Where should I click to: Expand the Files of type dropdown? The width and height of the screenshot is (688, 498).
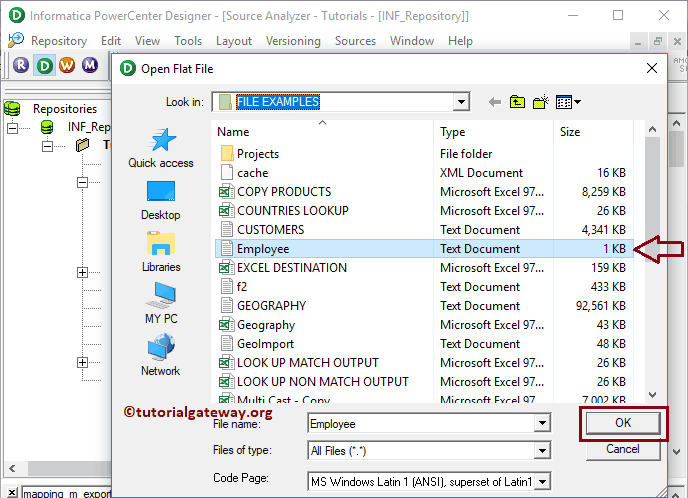(x=542, y=451)
